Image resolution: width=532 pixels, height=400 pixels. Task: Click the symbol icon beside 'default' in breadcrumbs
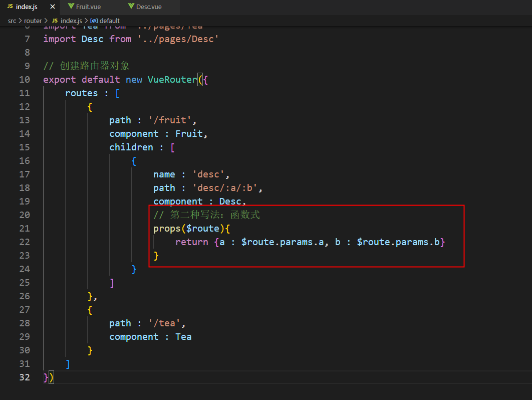93,21
